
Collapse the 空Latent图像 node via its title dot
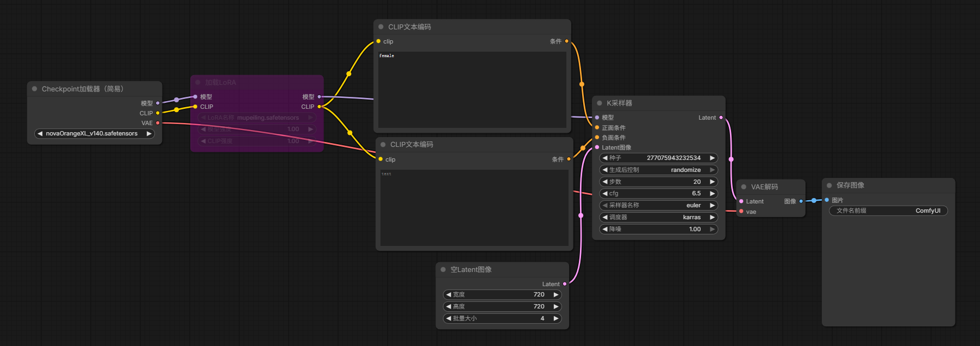tap(444, 270)
